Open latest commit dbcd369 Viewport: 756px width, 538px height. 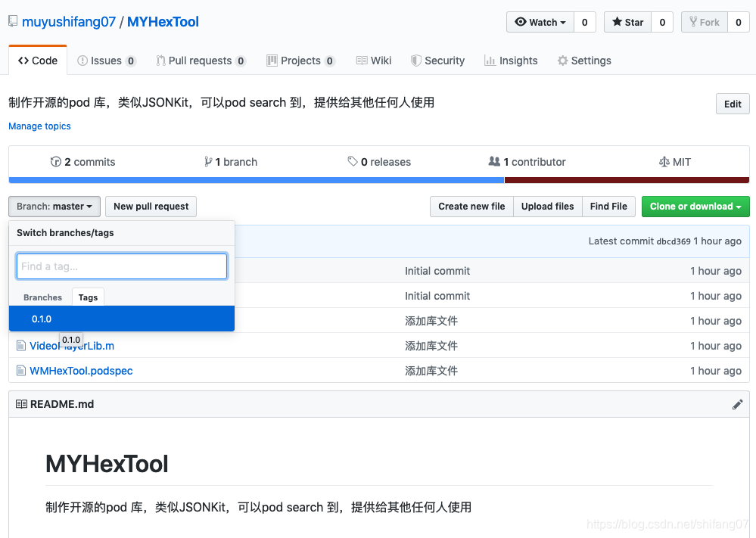[674, 241]
